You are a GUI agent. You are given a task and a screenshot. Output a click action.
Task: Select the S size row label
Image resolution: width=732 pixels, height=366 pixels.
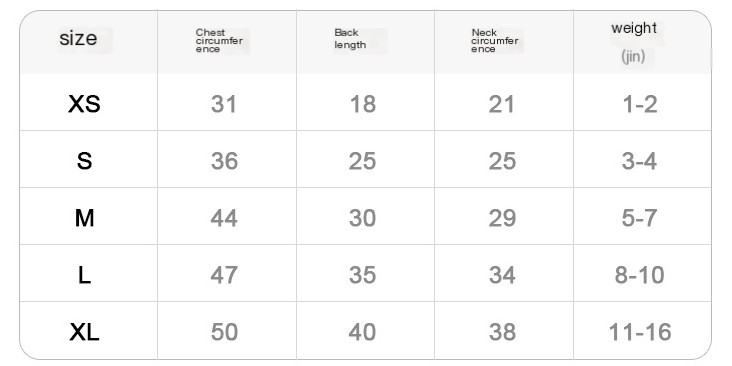click(84, 161)
